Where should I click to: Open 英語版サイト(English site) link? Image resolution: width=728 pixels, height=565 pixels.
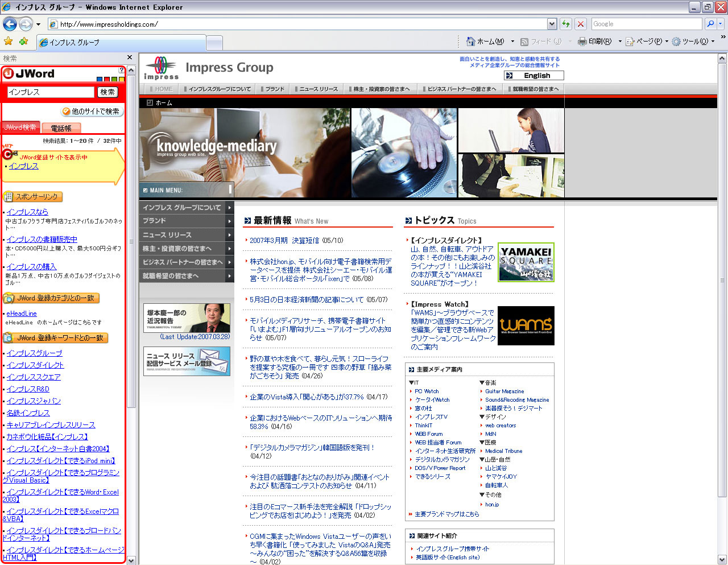click(x=448, y=558)
